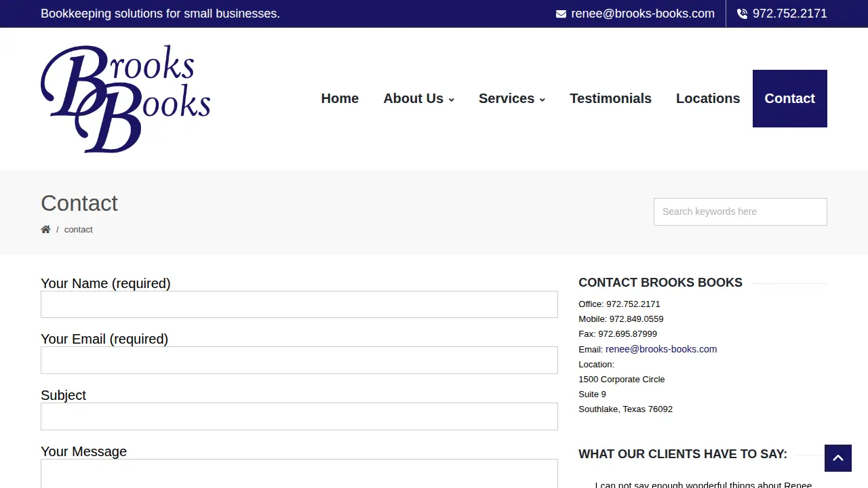Expand the Services dropdown chevron

click(x=542, y=100)
